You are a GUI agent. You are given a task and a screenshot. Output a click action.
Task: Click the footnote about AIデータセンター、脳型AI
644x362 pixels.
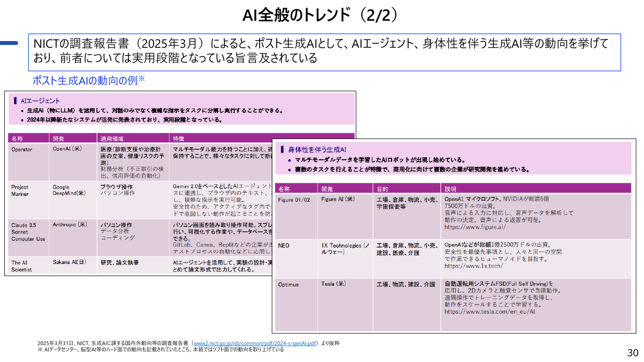click(161, 349)
